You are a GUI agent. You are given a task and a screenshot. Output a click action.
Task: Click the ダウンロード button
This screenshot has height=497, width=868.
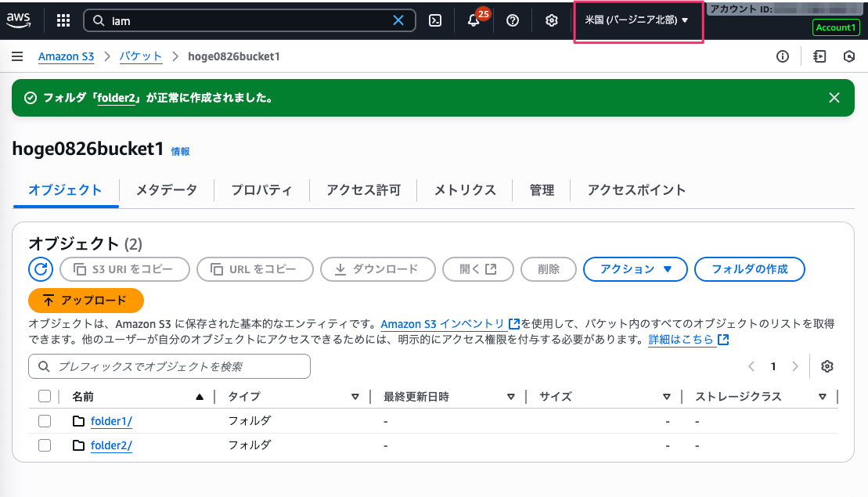pyautogui.click(x=378, y=269)
